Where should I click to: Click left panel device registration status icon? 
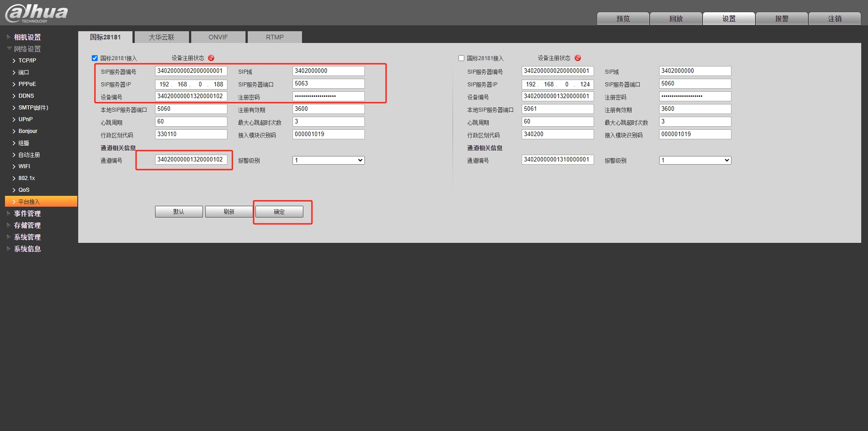coord(211,58)
